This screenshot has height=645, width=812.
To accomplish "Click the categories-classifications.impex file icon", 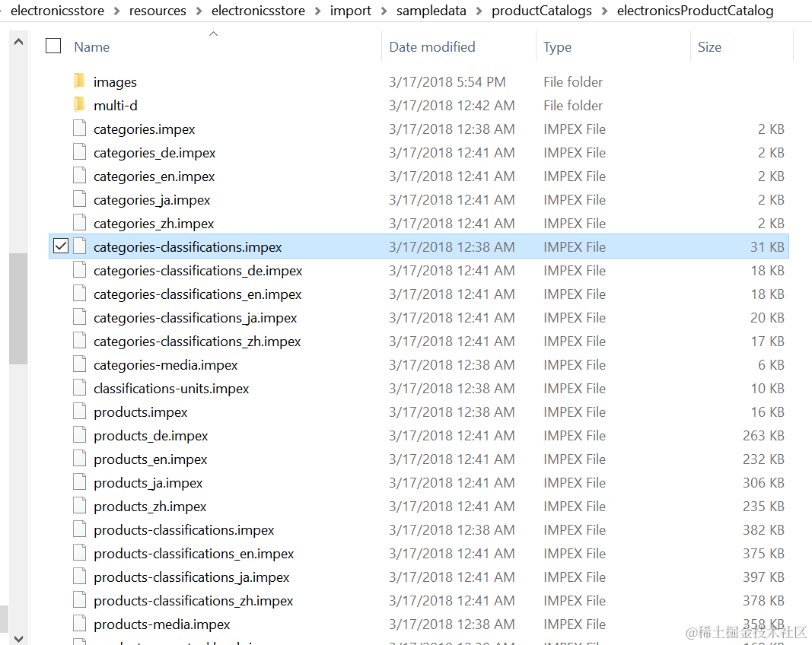I will tap(79, 246).
